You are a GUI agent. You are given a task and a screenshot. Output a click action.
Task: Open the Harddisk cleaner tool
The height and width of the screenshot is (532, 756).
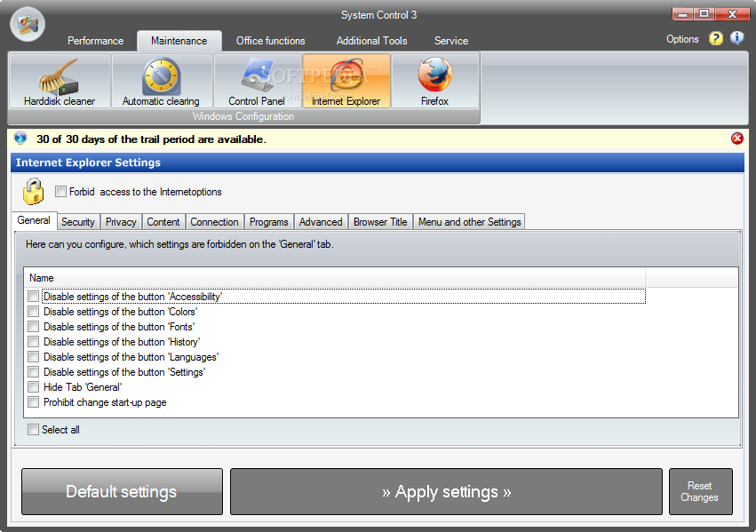60,81
